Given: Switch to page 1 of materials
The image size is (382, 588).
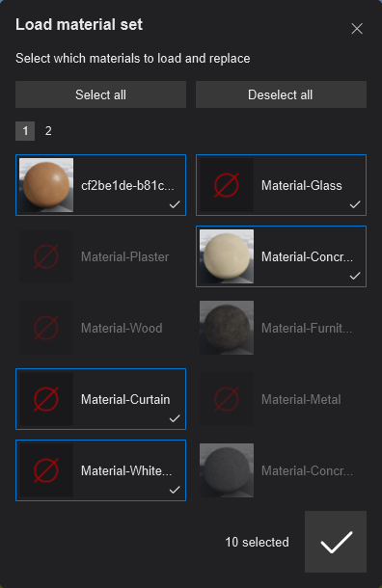Looking at the screenshot, I should pyautogui.click(x=25, y=131).
